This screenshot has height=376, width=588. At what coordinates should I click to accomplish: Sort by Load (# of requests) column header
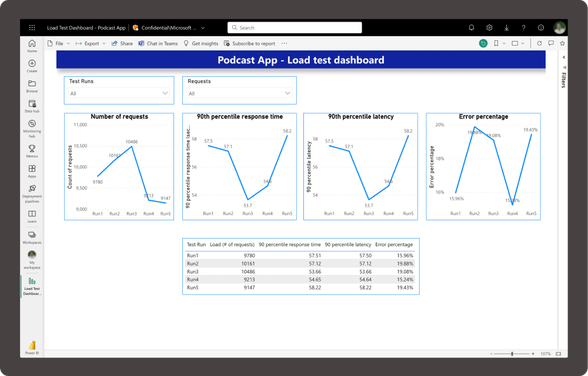tap(232, 244)
